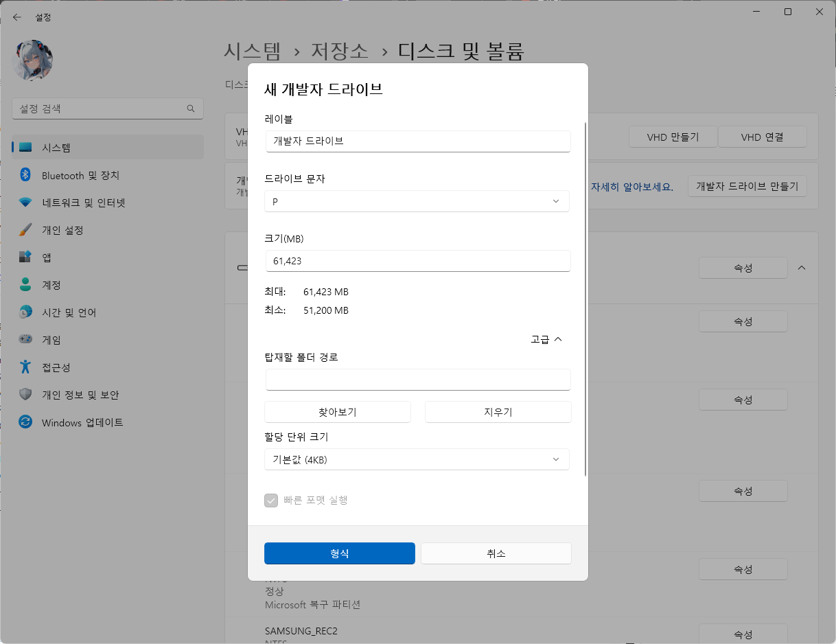
Task: Click the Accounts person icon
Action: pyautogui.click(x=25, y=285)
